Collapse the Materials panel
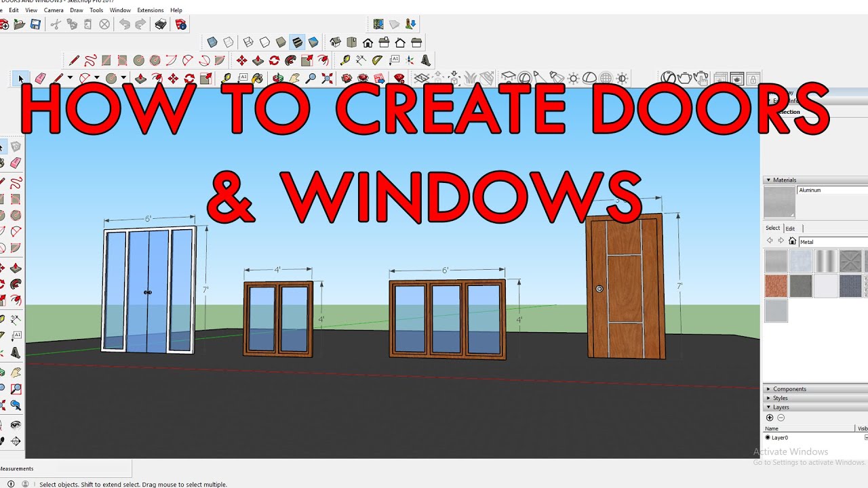Image resolution: width=868 pixels, height=488 pixels. [768, 180]
